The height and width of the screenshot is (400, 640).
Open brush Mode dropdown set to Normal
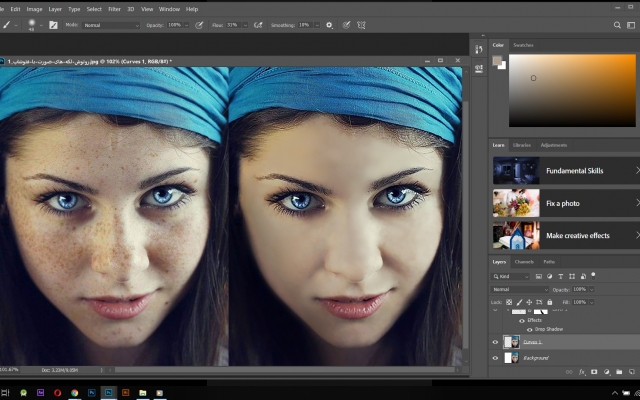click(111, 25)
